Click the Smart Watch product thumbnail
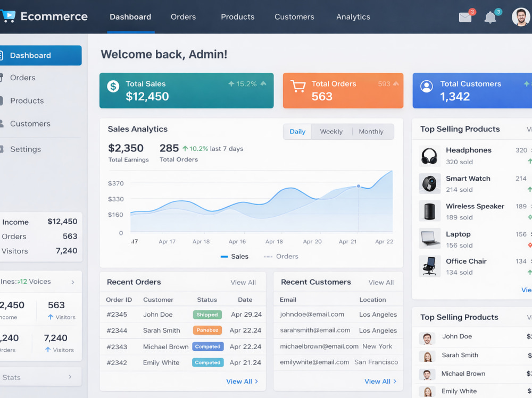Screen dimensions: 532x398 point(429,183)
